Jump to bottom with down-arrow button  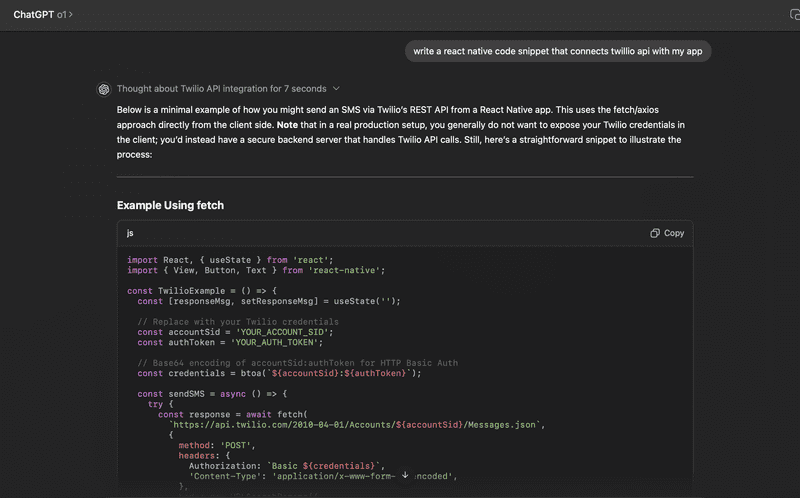pos(405,475)
